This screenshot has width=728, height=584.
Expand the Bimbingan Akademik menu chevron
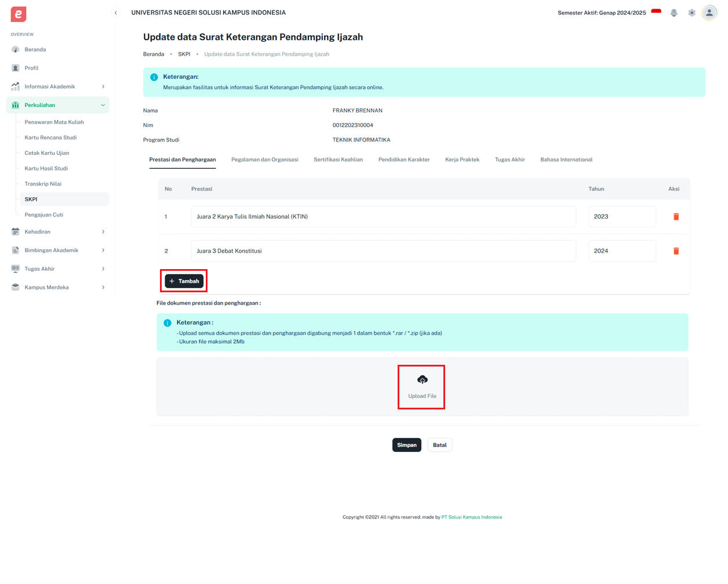(x=103, y=250)
